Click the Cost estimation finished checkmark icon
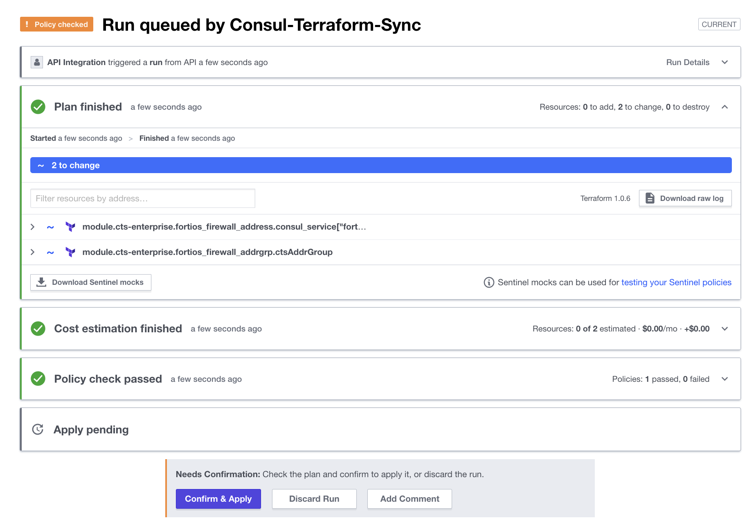This screenshot has height=532, width=756. click(x=38, y=329)
